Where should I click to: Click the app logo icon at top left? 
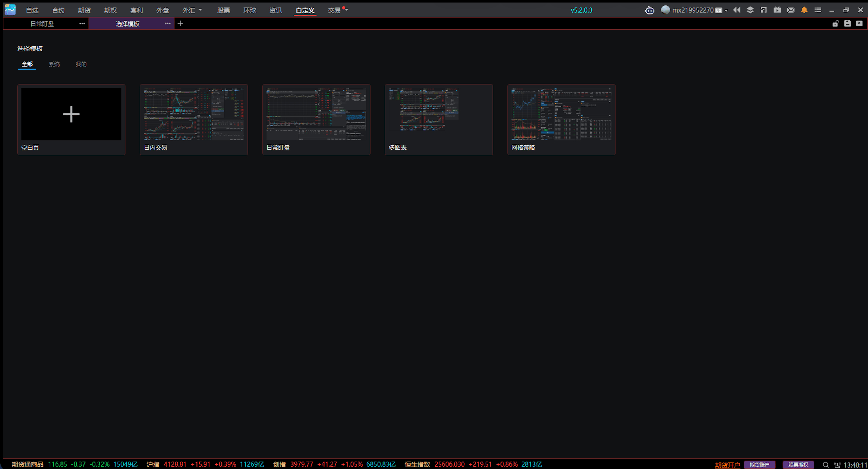click(x=10, y=10)
